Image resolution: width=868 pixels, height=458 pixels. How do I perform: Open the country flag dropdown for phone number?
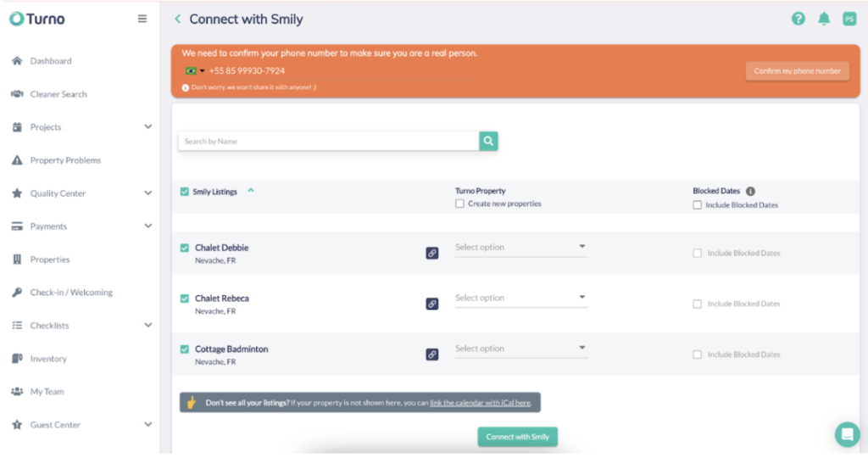(x=195, y=71)
